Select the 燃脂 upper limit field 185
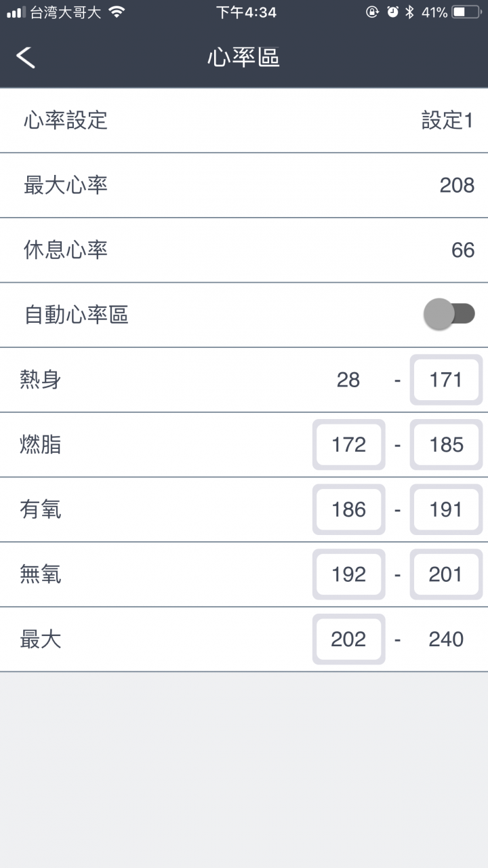The width and height of the screenshot is (488, 868). pos(446,445)
